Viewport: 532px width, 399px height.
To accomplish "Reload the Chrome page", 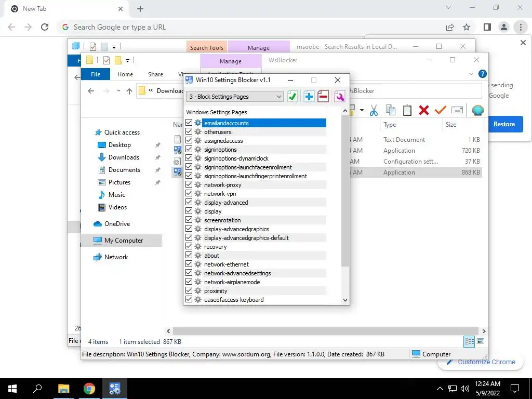I will tap(45, 27).
